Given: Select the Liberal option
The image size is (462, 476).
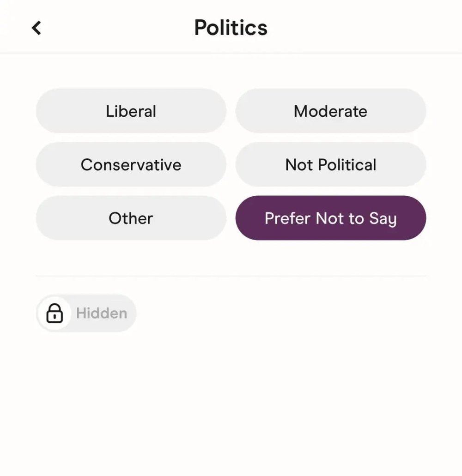Looking at the screenshot, I should click(x=131, y=111).
